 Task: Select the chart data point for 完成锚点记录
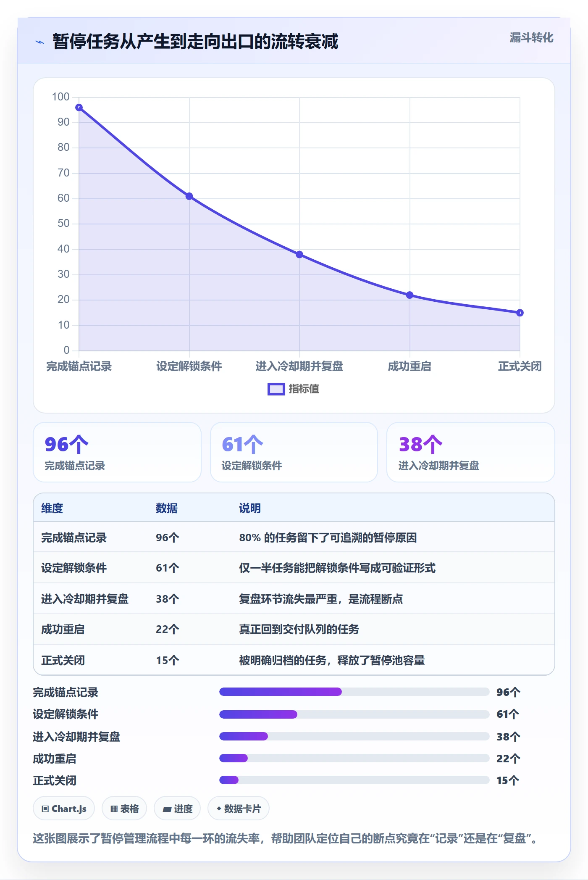pos(79,108)
